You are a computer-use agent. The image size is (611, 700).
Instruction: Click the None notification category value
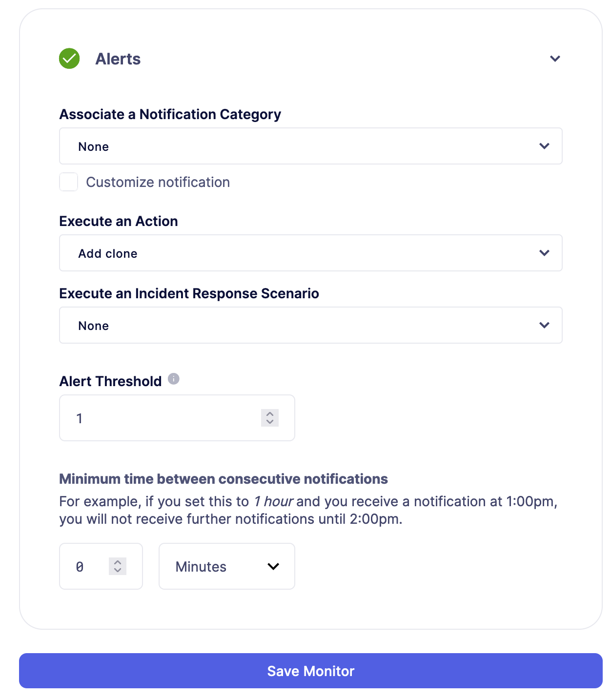click(93, 146)
